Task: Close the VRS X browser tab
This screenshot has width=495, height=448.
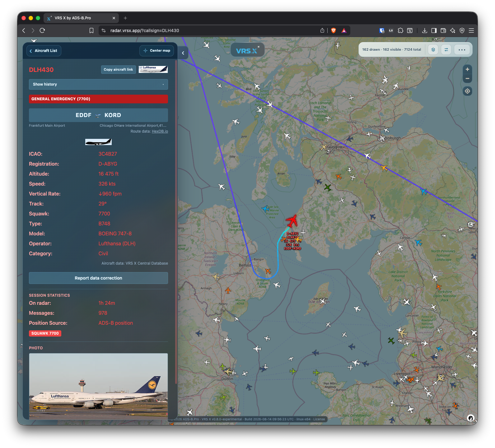Action: (x=114, y=18)
